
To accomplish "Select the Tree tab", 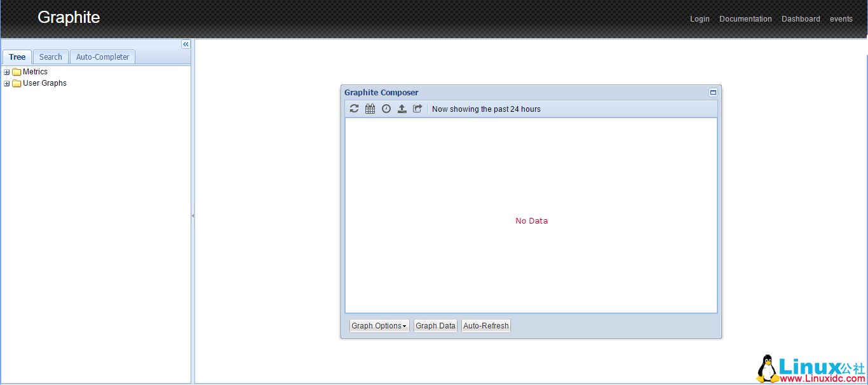I will coord(17,57).
